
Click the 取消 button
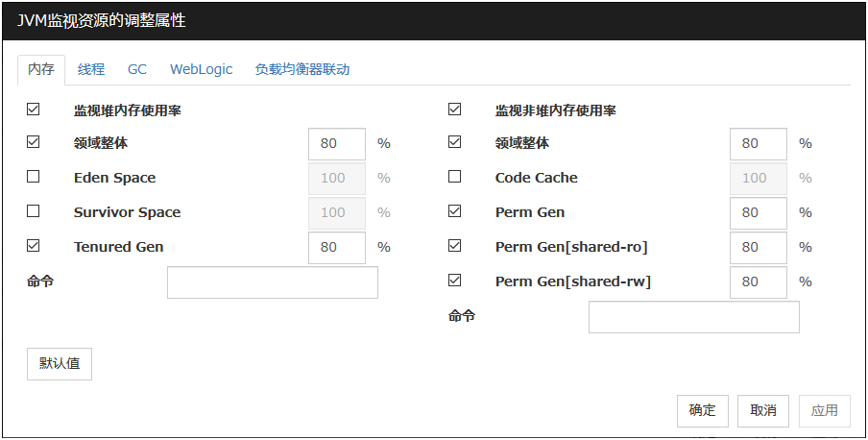[763, 410]
